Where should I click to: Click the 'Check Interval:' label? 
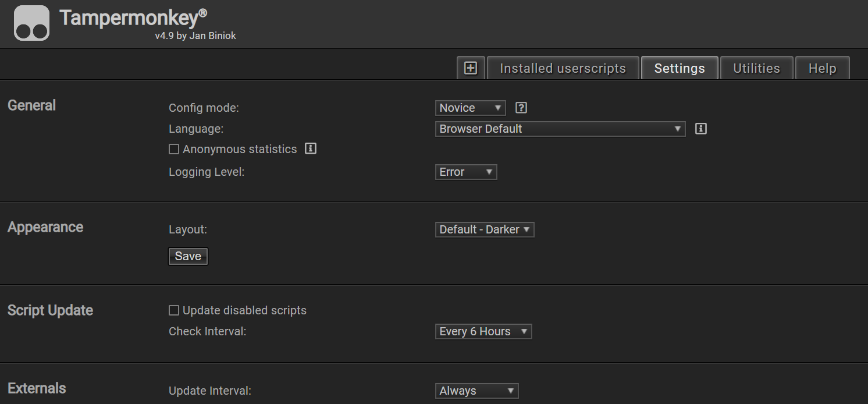pyautogui.click(x=208, y=331)
